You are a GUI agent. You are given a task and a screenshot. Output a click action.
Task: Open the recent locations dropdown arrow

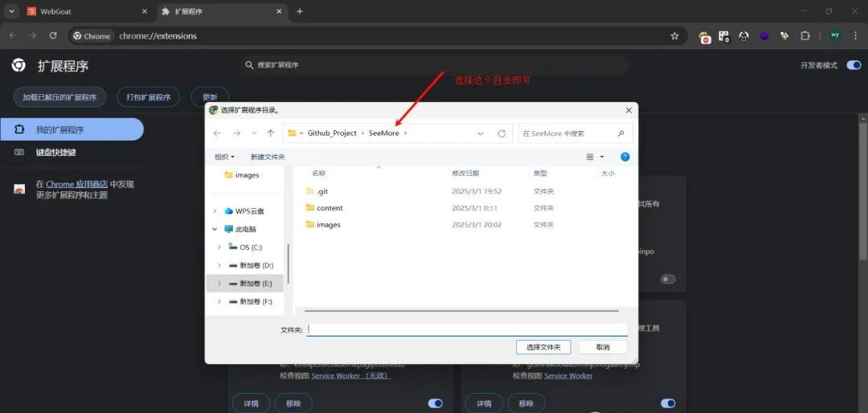[253, 133]
